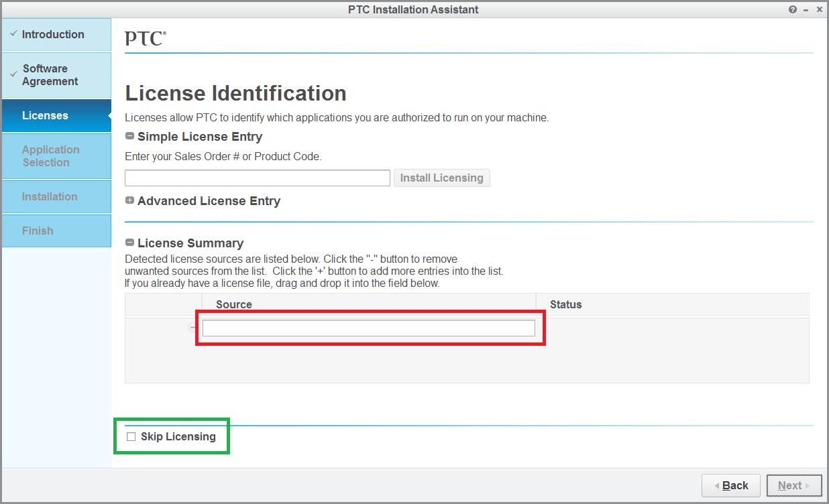The image size is (829, 504).
Task: Open the Introduction step
Action: [x=56, y=34]
